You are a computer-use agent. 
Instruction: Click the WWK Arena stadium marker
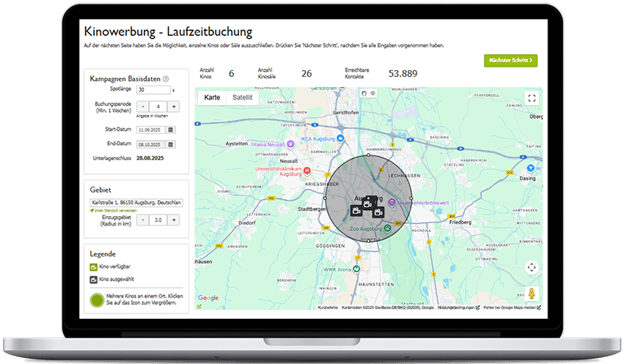(357, 269)
